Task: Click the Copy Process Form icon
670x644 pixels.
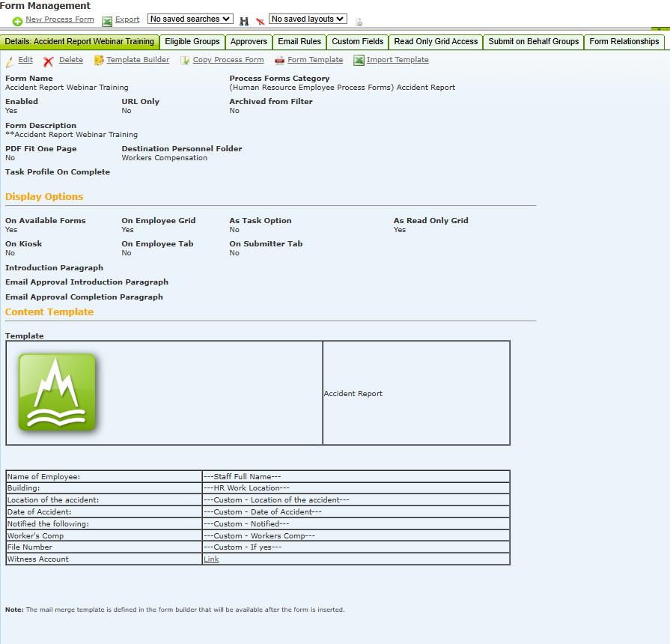Action: coord(185,61)
